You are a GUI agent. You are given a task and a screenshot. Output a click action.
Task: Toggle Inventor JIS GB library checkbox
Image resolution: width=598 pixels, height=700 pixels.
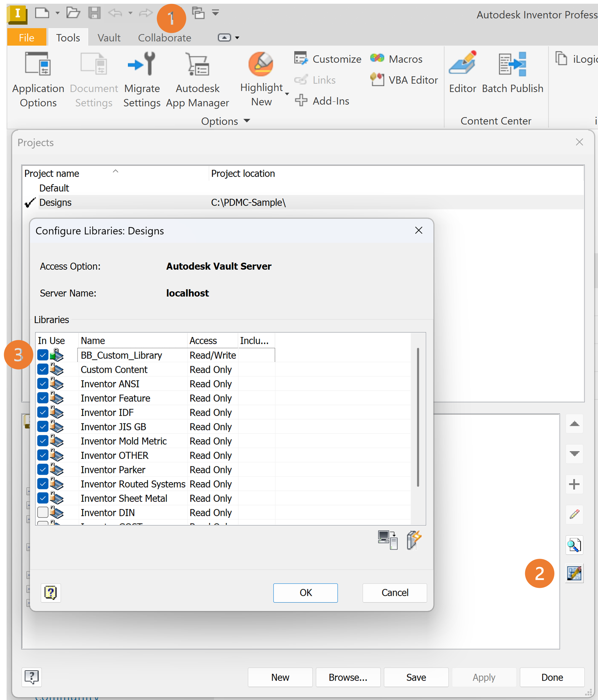coord(43,427)
